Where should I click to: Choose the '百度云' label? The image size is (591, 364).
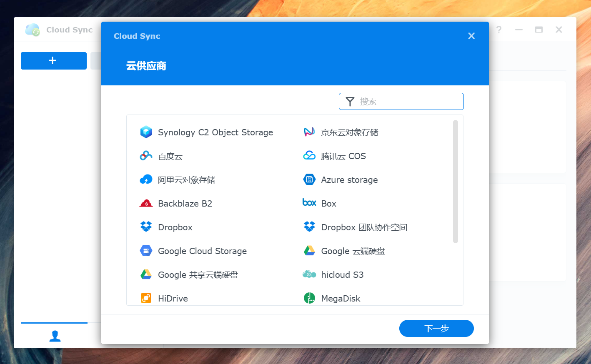[170, 156]
